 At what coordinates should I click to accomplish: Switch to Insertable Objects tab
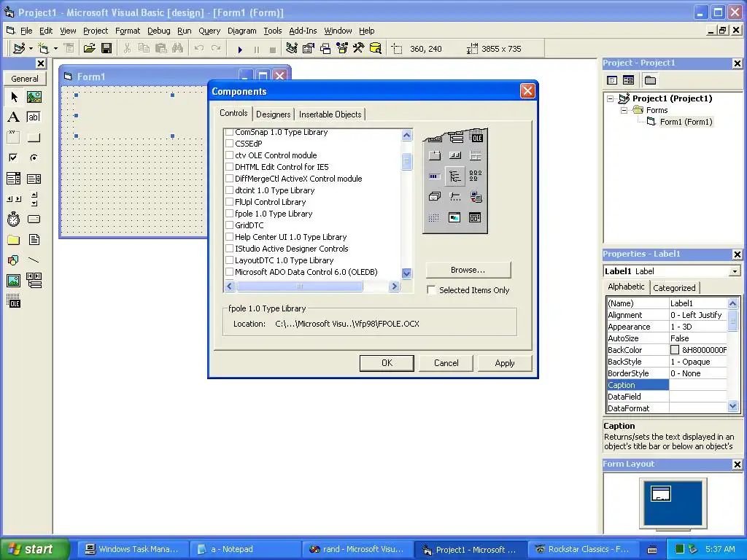click(330, 114)
